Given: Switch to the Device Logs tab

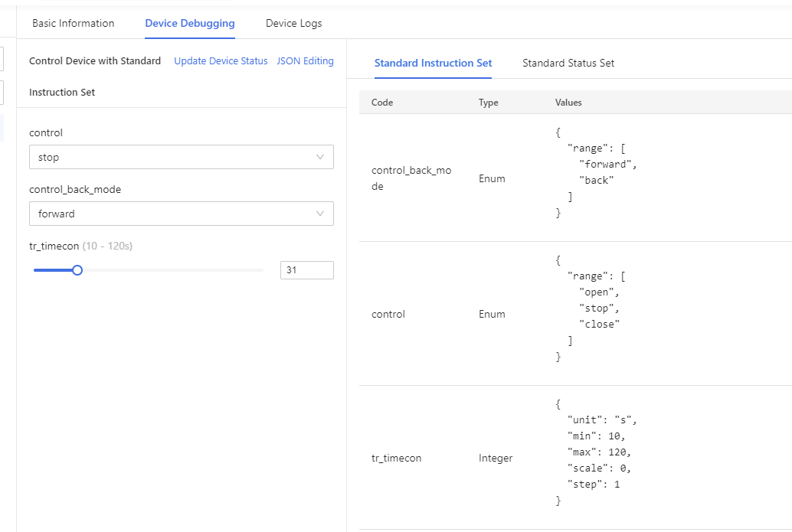Looking at the screenshot, I should pyautogui.click(x=293, y=23).
